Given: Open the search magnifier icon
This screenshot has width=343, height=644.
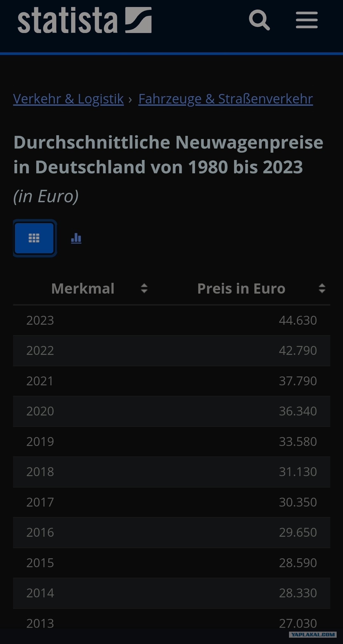Looking at the screenshot, I should click(x=259, y=20).
